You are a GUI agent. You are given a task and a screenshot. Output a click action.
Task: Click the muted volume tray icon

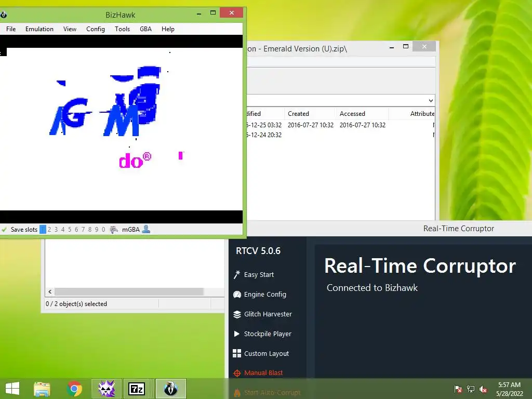(483, 389)
